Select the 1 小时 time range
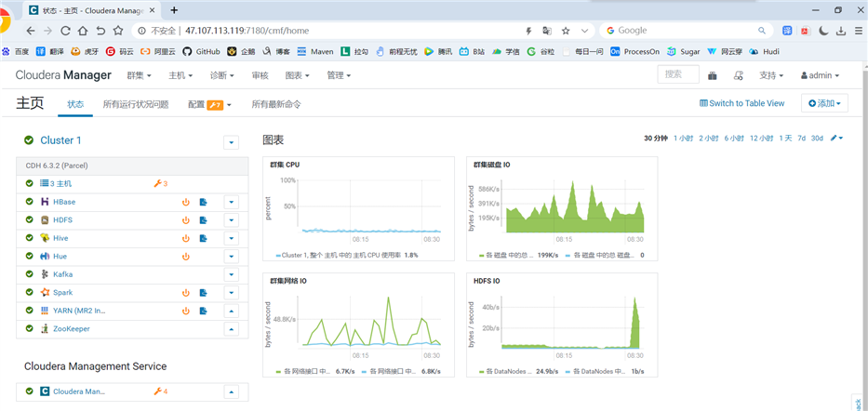This screenshot has height=411, width=868. (x=683, y=139)
